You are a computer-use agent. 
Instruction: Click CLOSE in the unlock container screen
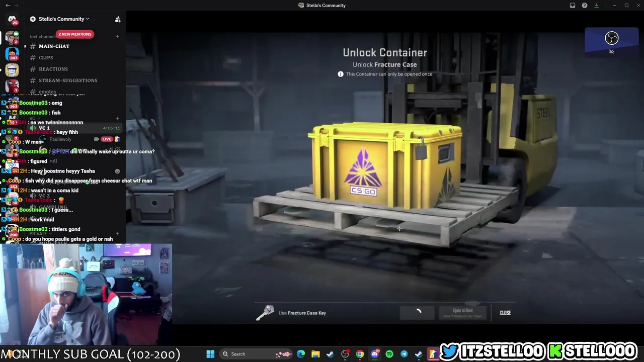pos(505,313)
